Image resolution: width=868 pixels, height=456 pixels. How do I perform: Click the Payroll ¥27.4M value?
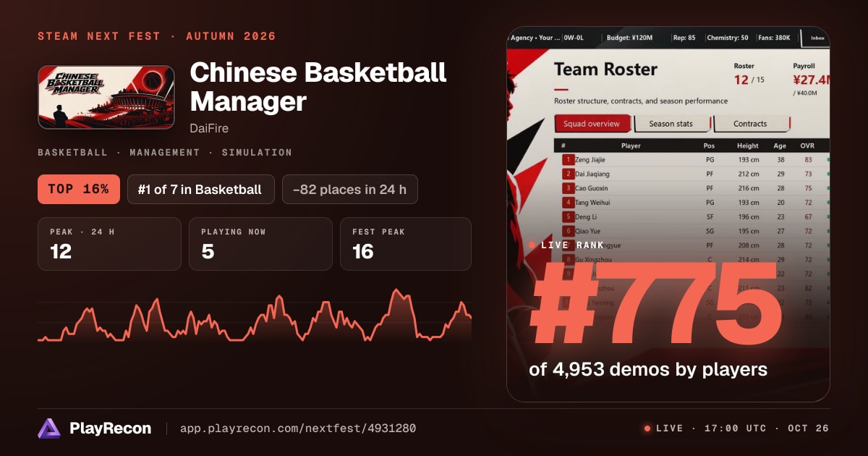(x=811, y=80)
